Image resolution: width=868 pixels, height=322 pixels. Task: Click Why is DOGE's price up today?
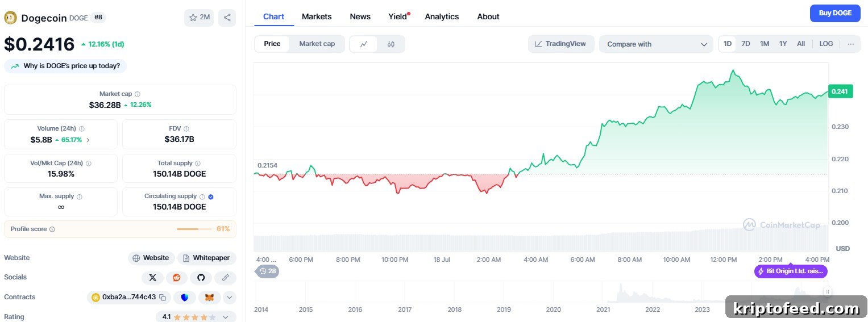pos(65,66)
